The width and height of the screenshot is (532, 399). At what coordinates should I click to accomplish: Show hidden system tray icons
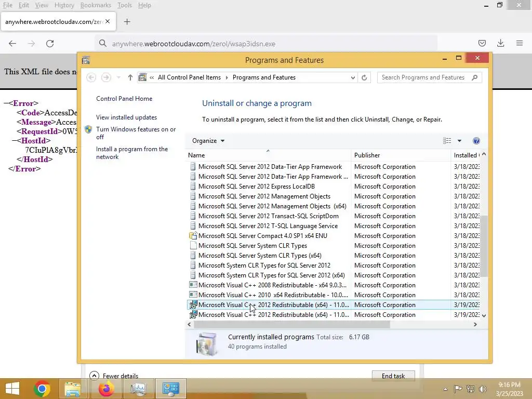pos(445,389)
